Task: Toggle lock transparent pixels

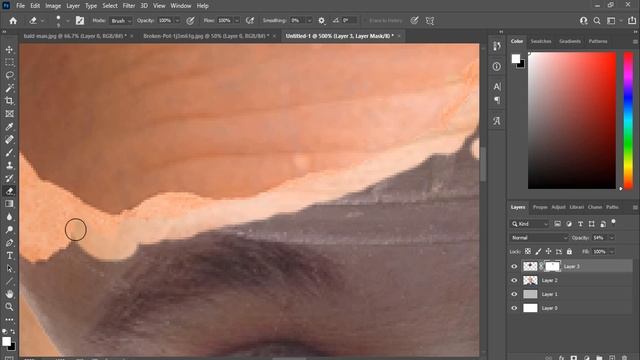Action: [x=528, y=251]
